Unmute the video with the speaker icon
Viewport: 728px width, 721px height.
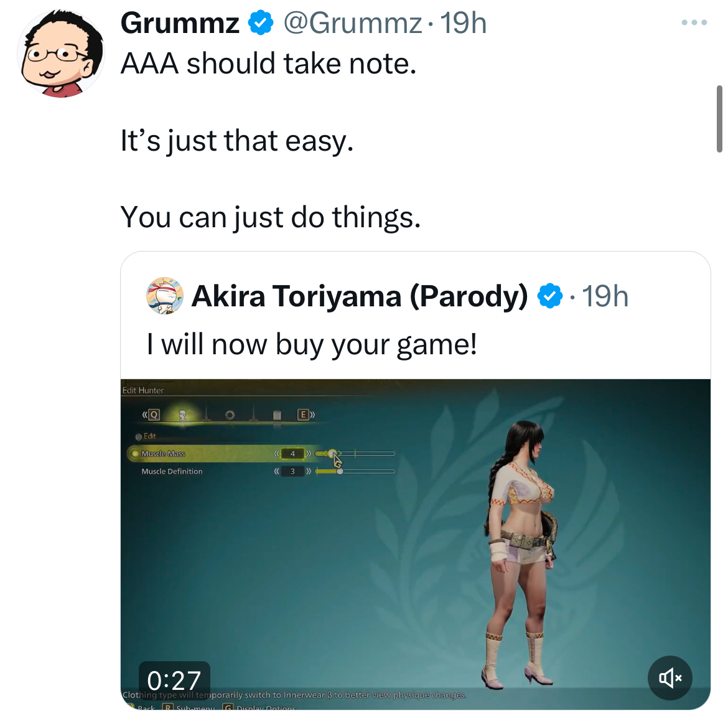(670, 678)
